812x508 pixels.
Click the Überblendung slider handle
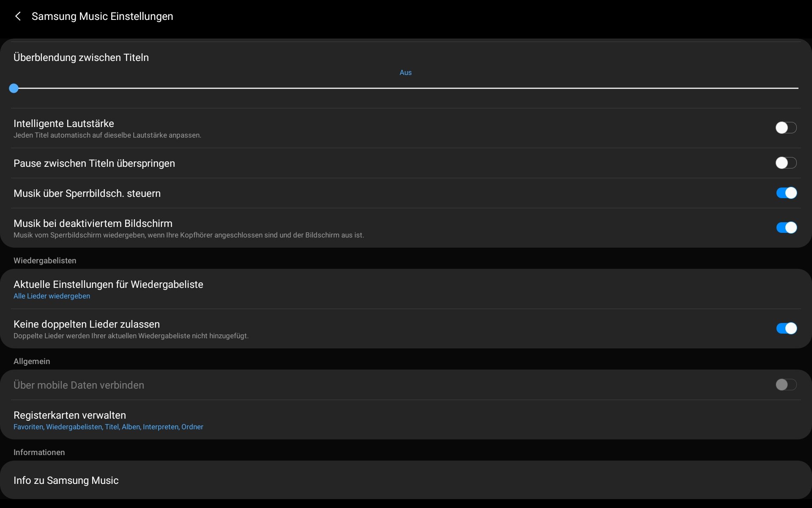(x=14, y=88)
